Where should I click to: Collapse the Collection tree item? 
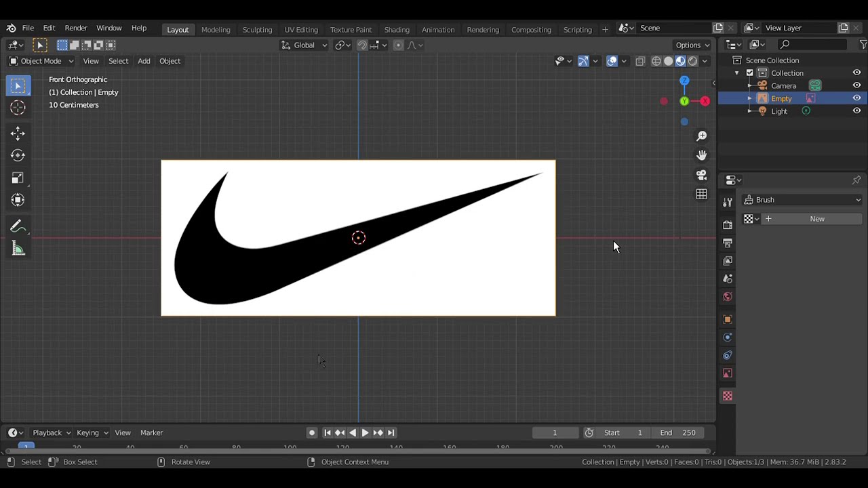coord(737,73)
